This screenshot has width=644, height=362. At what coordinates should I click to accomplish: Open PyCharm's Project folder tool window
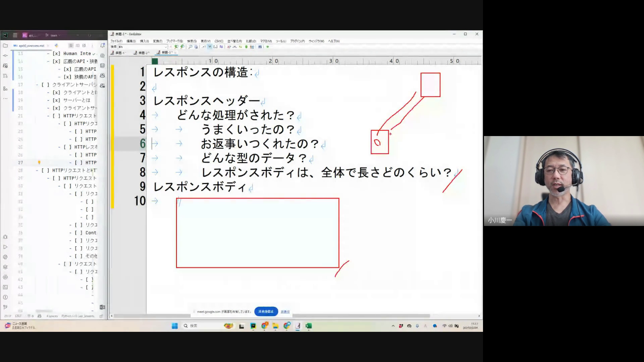point(5,46)
